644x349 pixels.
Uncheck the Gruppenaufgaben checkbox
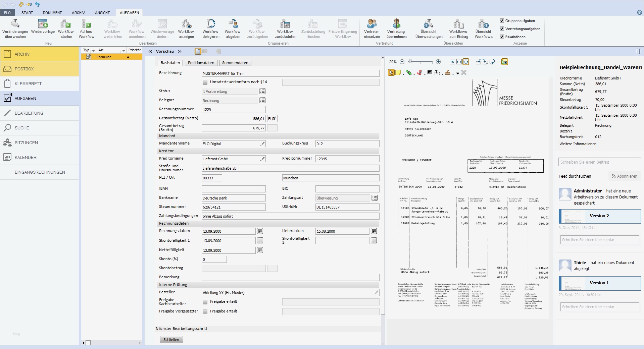coord(502,21)
